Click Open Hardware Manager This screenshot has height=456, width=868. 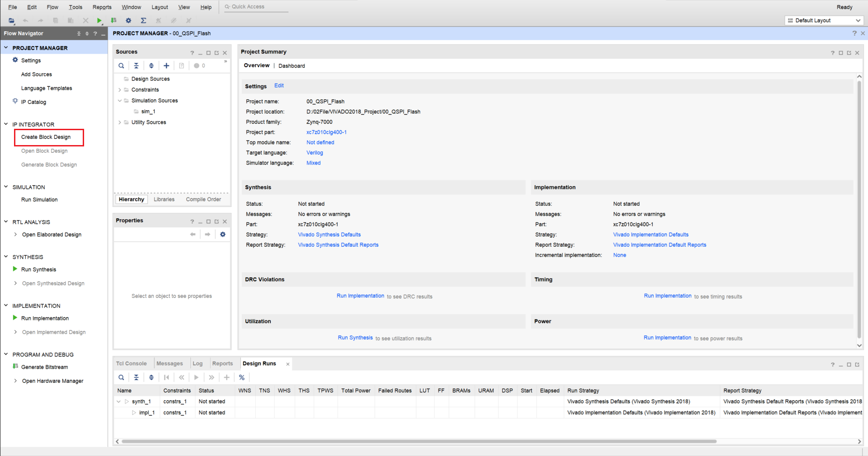[52, 381]
